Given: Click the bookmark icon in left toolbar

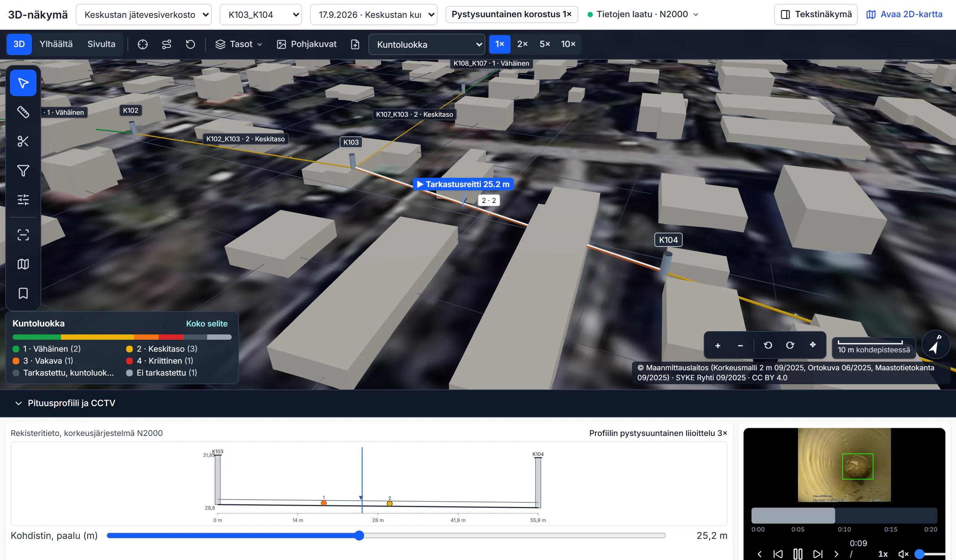Looking at the screenshot, I should point(23,293).
